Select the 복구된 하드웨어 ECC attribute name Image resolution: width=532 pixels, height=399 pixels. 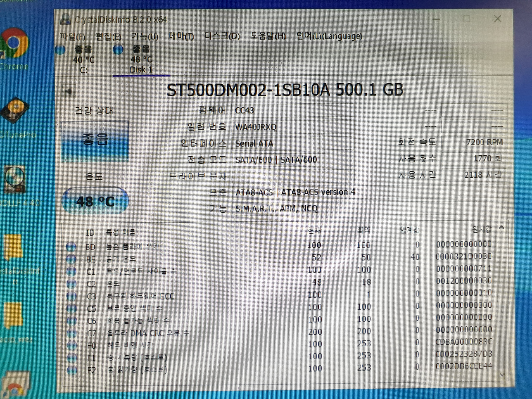click(x=141, y=296)
